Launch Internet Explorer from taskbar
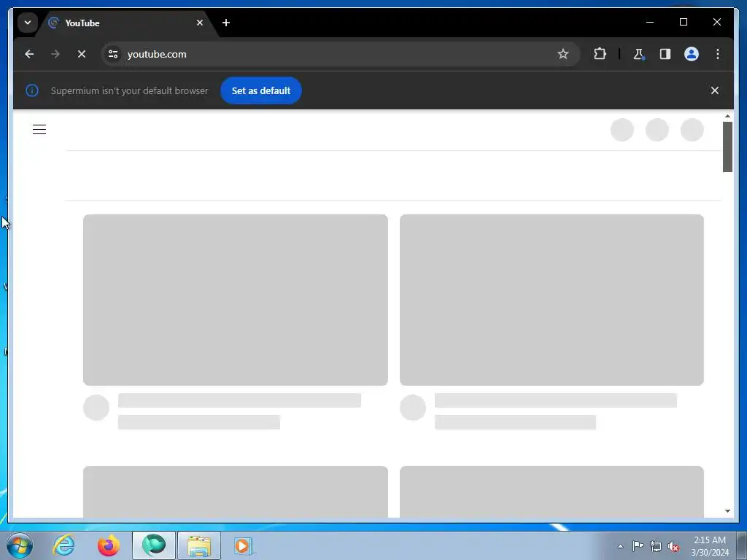The height and width of the screenshot is (560, 747). (64, 545)
